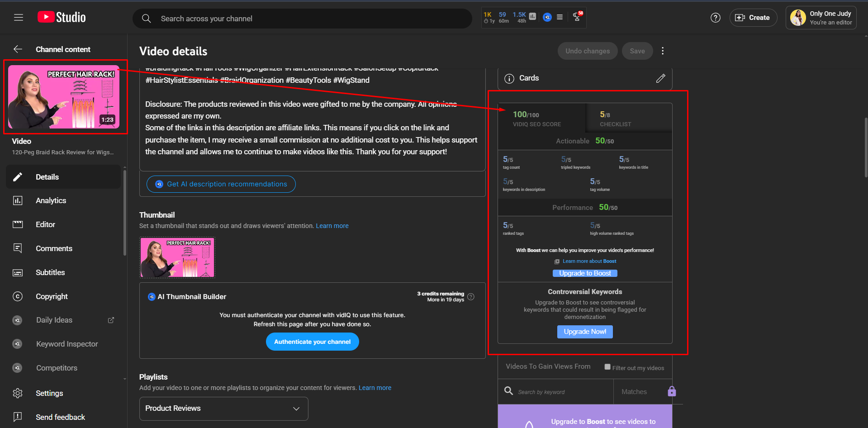The height and width of the screenshot is (428, 868).
Task: Click the left sidebar scrollbar
Action: click(125, 213)
